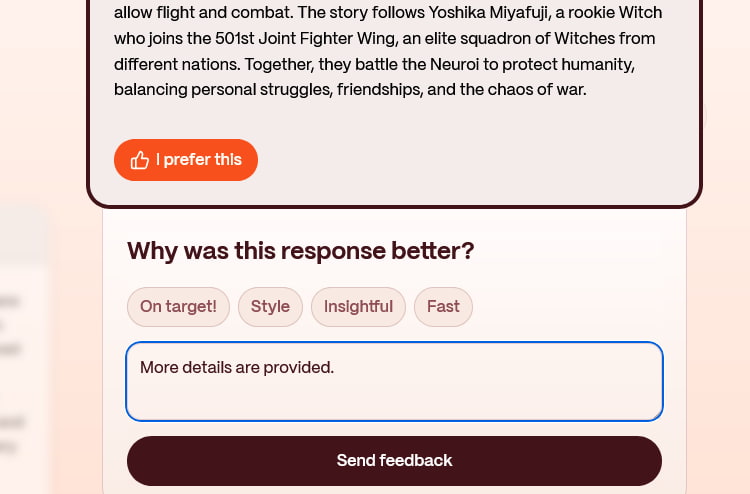The image size is (750, 494).
Task: Click the word 'Neuroi' in the response
Action: 454,64
